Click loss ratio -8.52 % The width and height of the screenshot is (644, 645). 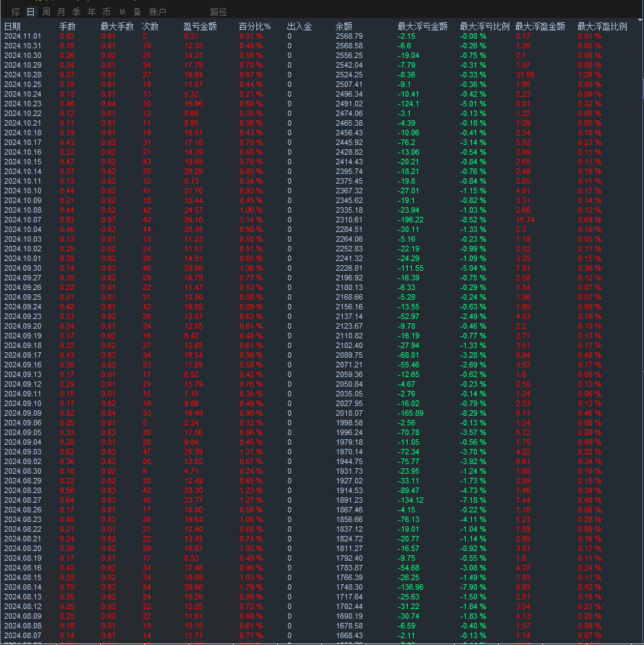point(473,220)
